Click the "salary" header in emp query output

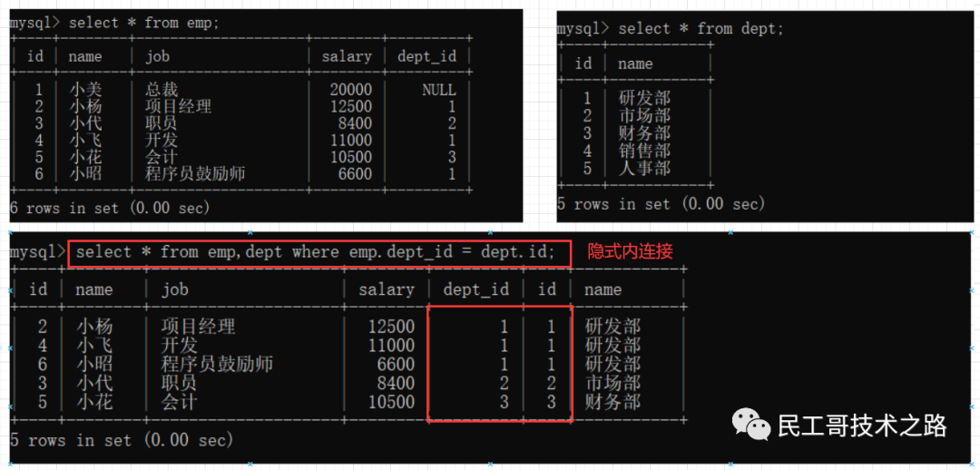347,56
